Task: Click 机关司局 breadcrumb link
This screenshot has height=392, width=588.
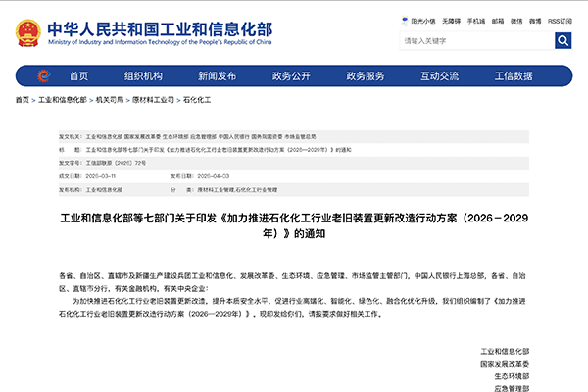Action: [110, 101]
